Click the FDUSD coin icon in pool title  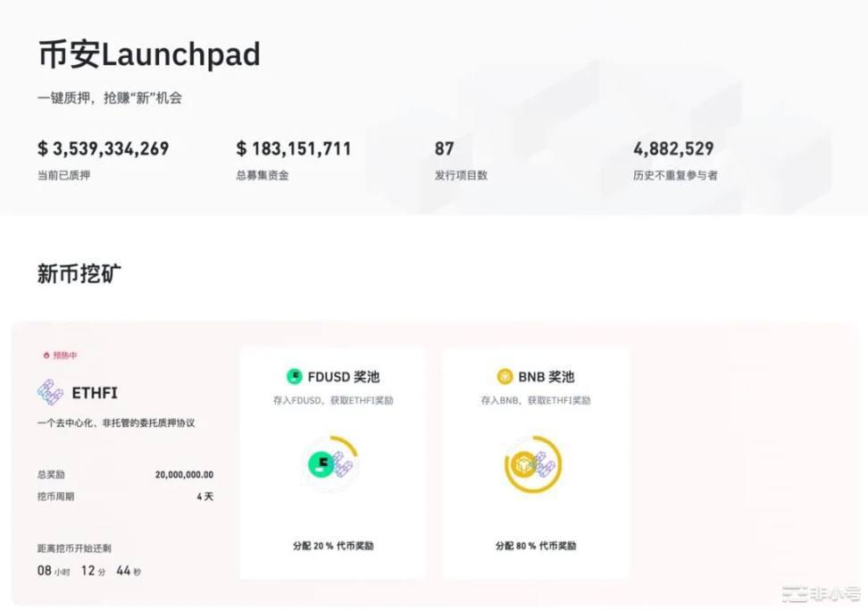tap(294, 377)
